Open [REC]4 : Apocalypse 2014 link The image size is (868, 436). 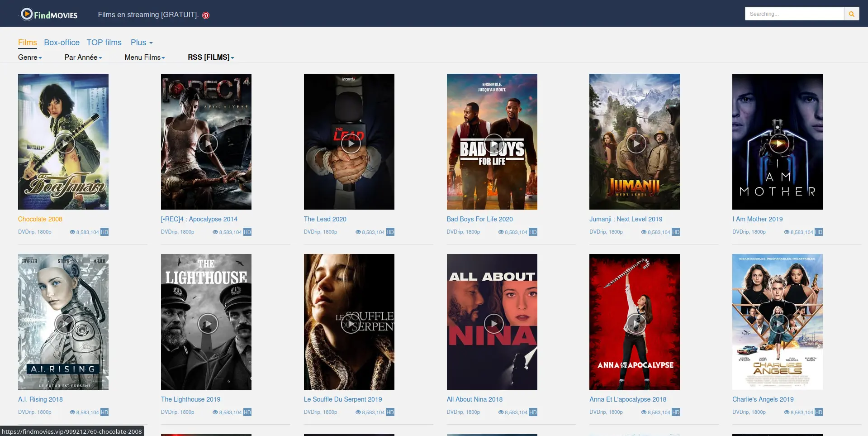[x=199, y=219]
